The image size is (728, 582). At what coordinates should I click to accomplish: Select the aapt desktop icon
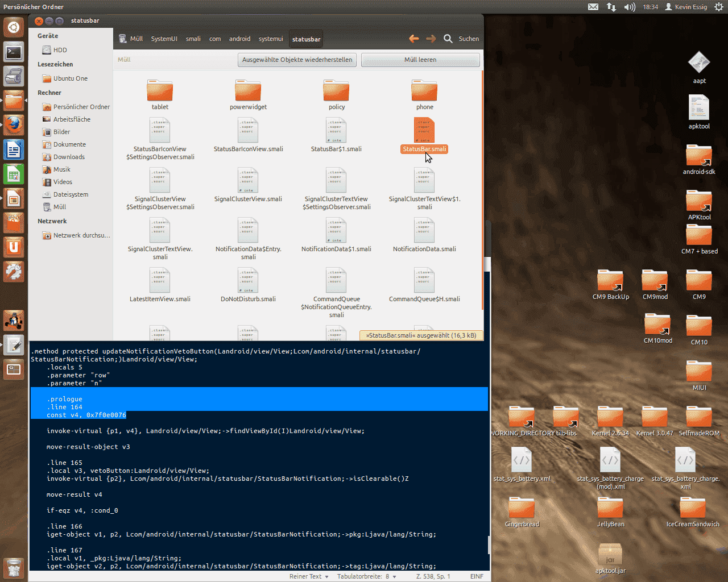(x=699, y=67)
